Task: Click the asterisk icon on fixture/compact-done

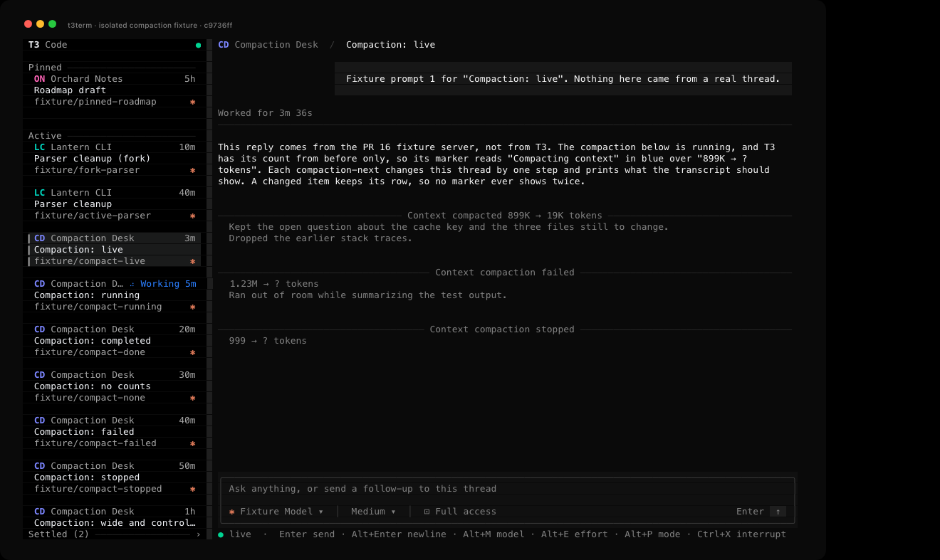Action: tap(192, 352)
